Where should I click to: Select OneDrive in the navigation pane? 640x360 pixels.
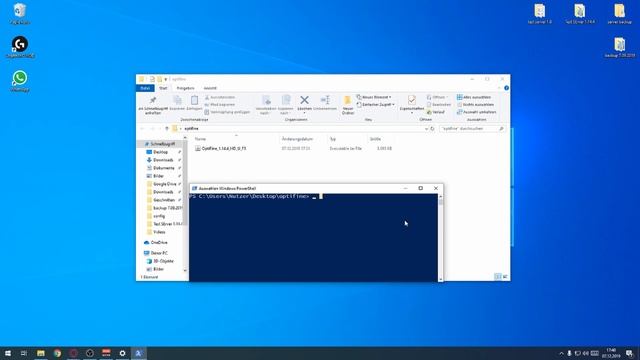(159, 242)
